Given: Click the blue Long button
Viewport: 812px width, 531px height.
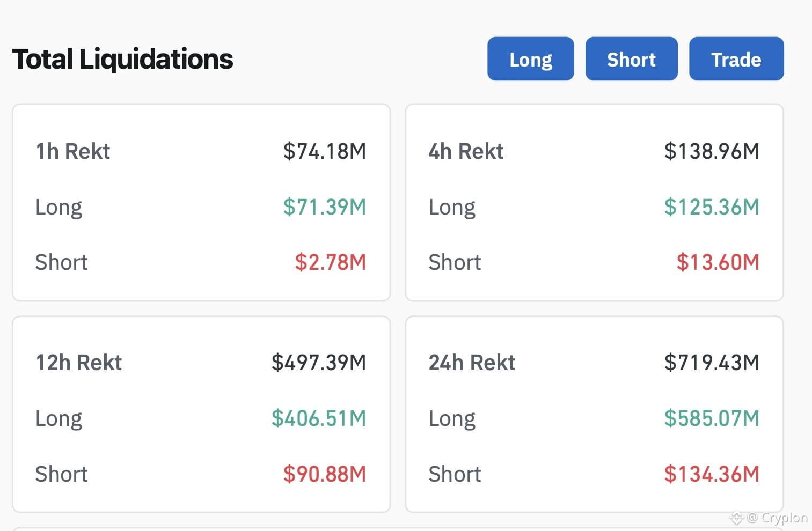Looking at the screenshot, I should point(530,59).
